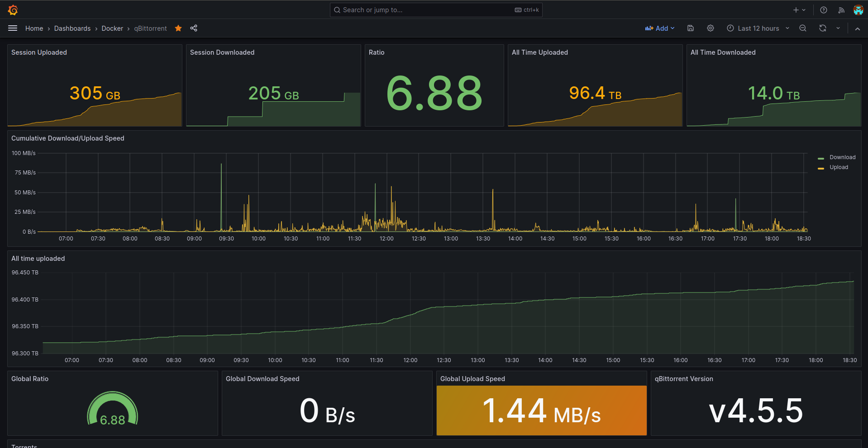This screenshot has height=448, width=868.
Task: Refresh the dashboard with the refresh icon
Action: tap(822, 28)
